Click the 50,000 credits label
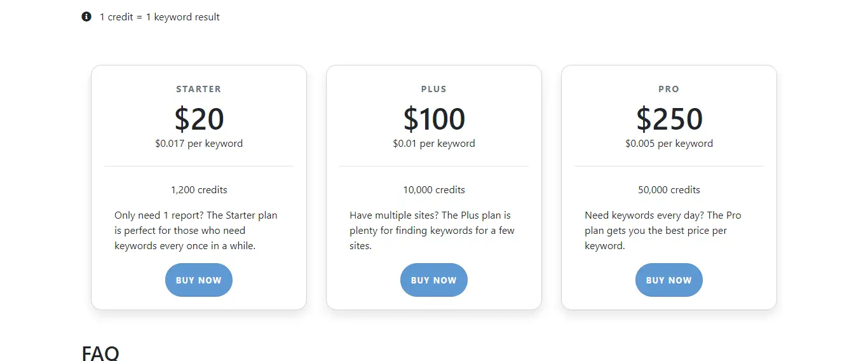Viewport: 868px width, 361px height. pyautogui.click(x=669, y=190)
